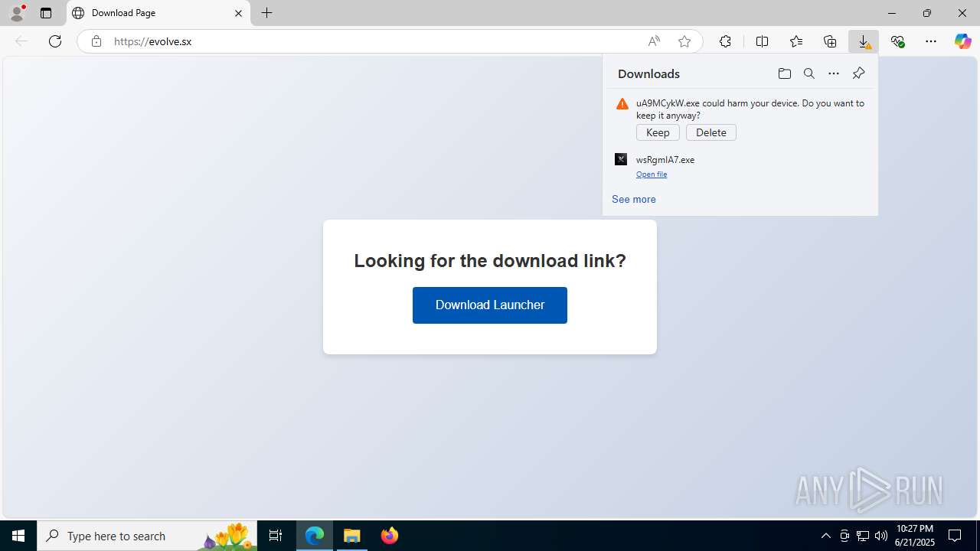Click the 'Looking for the download link?' heading
Viewport: 980px width, 551px height.
(x=490, y=261)
